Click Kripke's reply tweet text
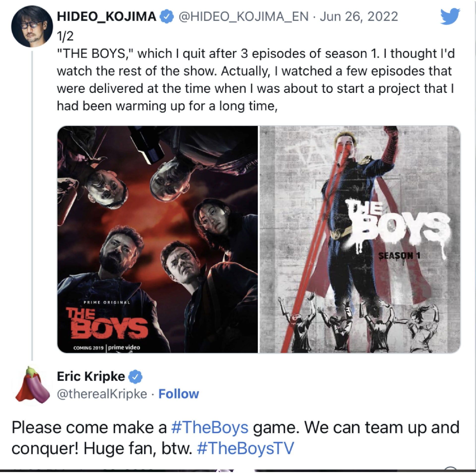 [236, 438]
